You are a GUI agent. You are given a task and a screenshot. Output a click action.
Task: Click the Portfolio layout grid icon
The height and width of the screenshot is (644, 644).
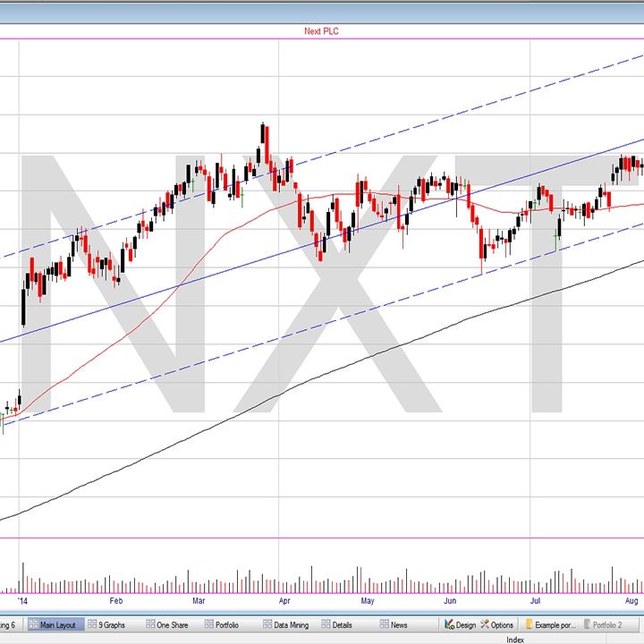point(208,624)
